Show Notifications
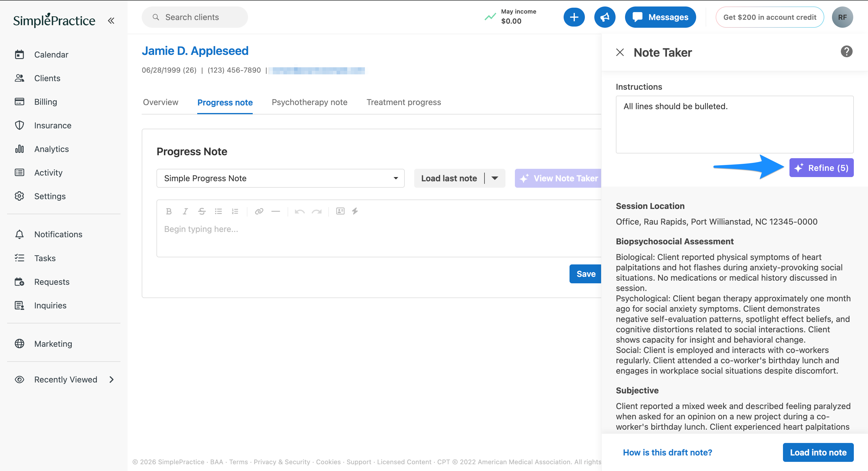This screenshot has height=471, width=868. 58,234
